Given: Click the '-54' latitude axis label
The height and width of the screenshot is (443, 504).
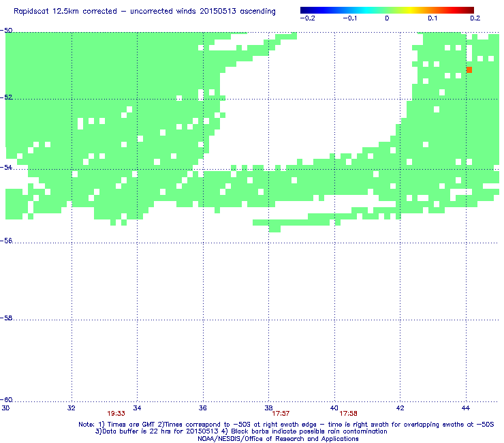Looking at the screenshot, I should click(x=6, y=167).
